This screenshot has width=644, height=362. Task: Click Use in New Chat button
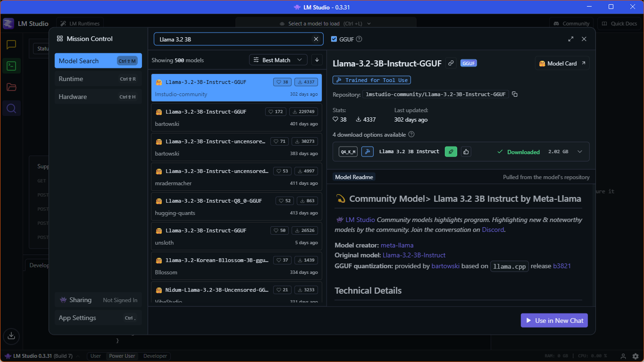554,321
